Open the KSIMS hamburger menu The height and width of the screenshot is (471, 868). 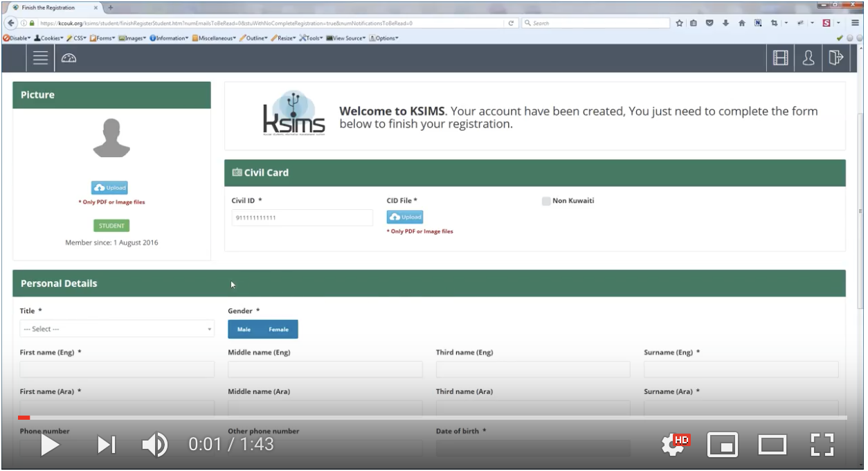pos(41,59)
